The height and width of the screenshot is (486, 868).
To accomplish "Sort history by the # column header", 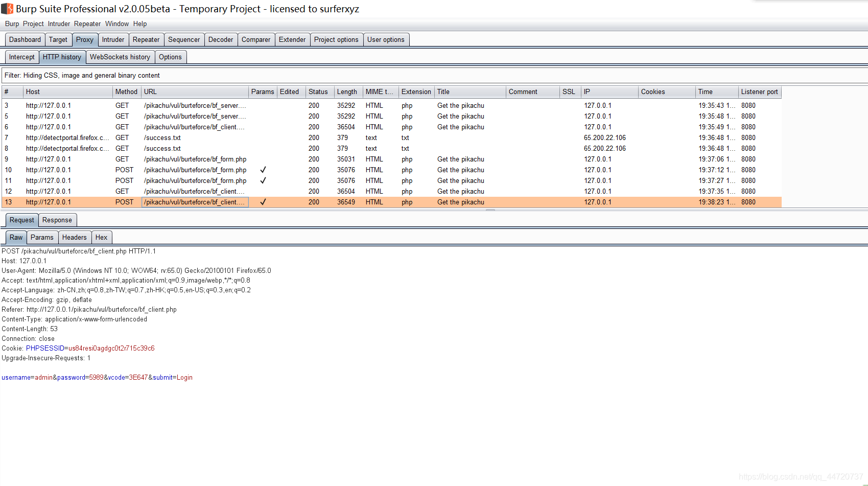I will click(x=12, y=91).
